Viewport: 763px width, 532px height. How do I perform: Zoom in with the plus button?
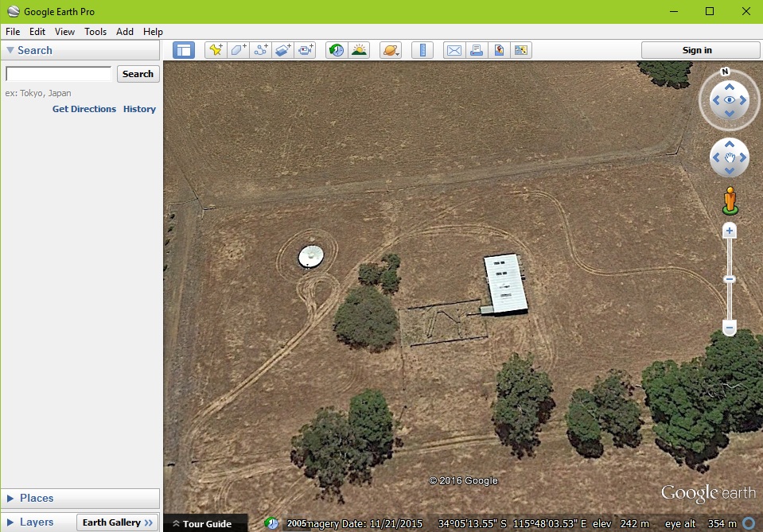[729, 231]
